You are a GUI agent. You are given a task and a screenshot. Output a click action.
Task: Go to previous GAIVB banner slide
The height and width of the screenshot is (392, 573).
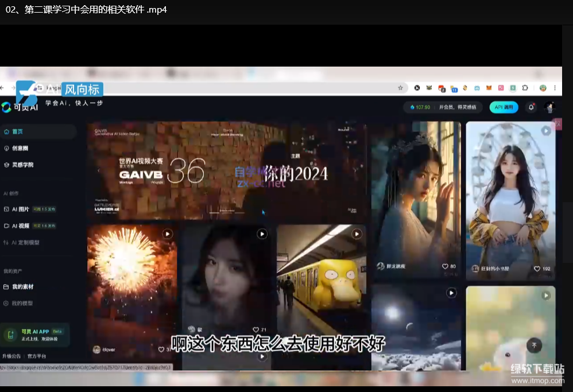click(98, 170)
